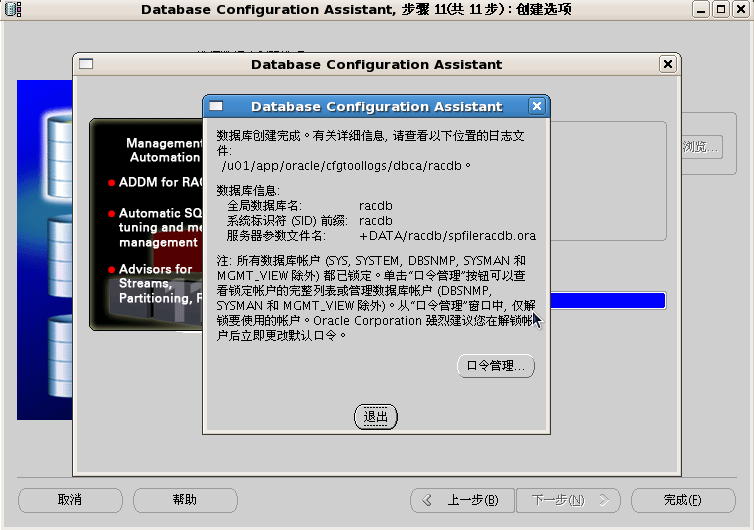Click the front dialog's blue title bar
The width and height of the screenshot is (754, 530).
376,106
